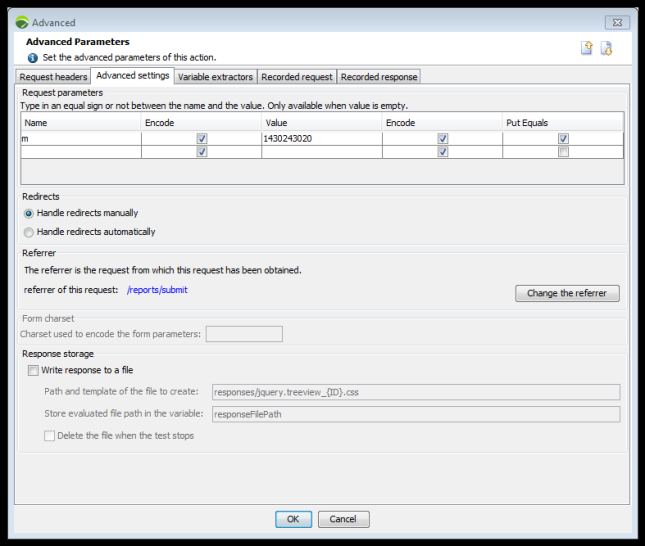Close the Advanced dialog window
This screenshot has height=546, width=645.
pos(617,23)
